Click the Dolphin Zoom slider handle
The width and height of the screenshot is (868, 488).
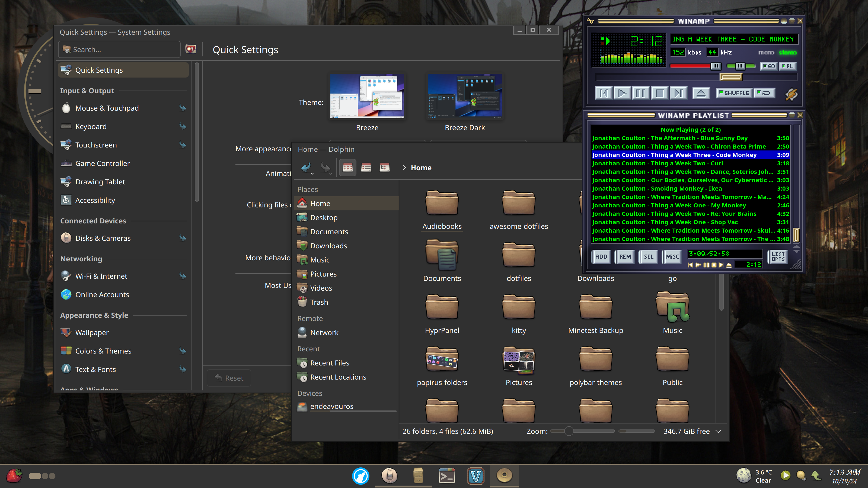[569, 431]
